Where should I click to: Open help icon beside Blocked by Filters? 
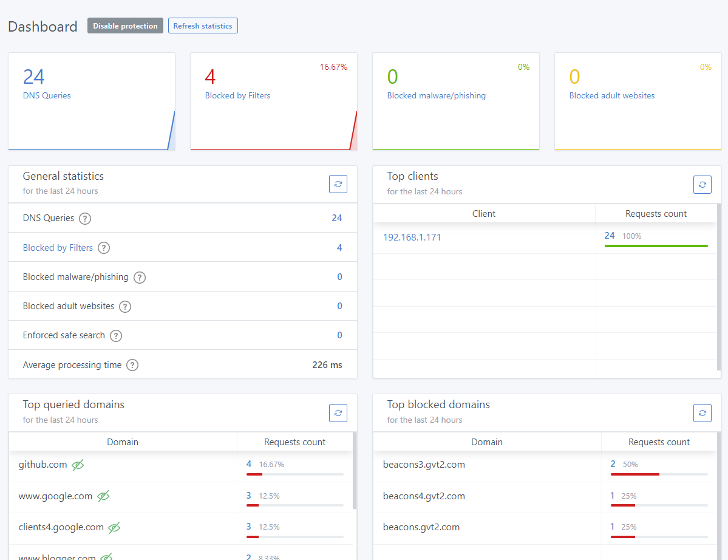[104, 248]
